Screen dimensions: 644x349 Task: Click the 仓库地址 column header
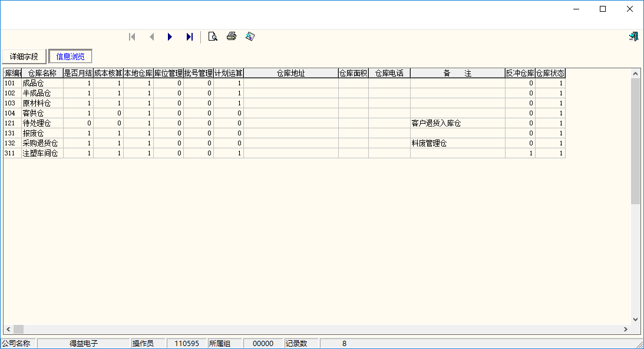(290, 74)
